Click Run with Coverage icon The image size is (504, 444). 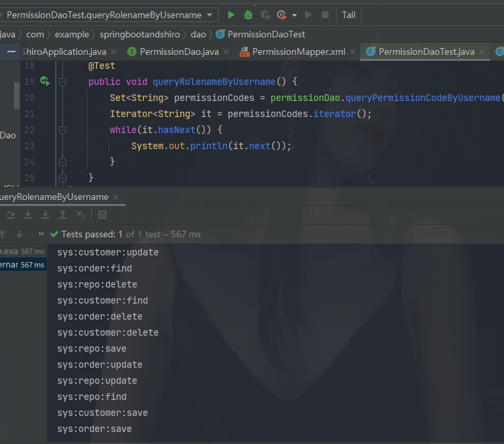(x=266, y=15)
